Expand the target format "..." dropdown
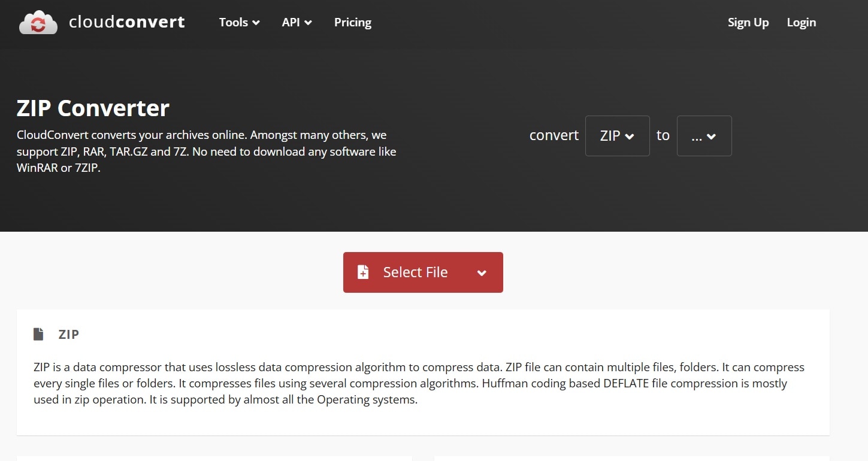Viewport: 868px width, 461px height. click(704, 136)
